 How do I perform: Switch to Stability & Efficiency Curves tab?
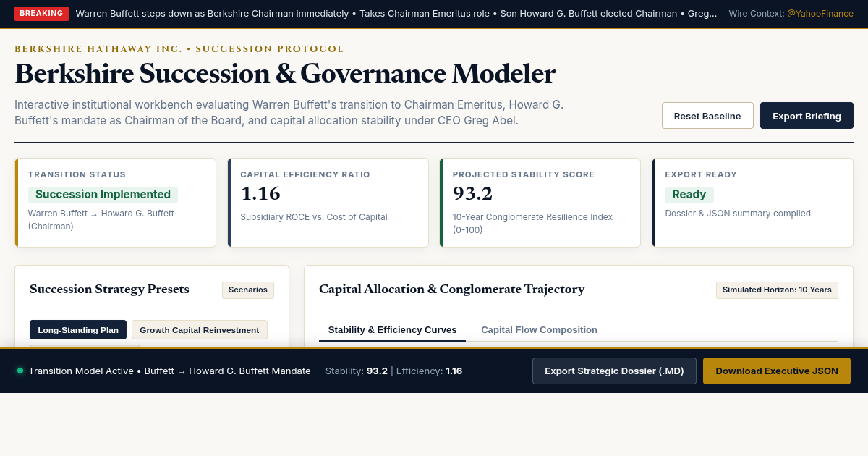(393, 329)
